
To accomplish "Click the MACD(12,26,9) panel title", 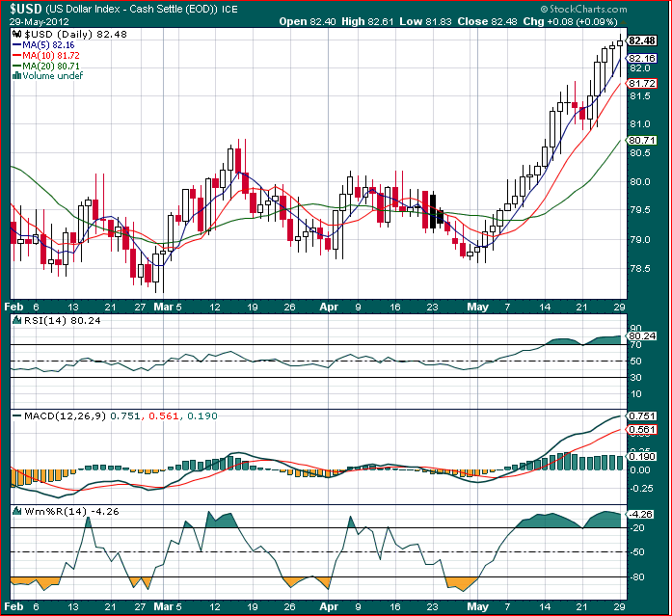I will click(x=66, y=415).
